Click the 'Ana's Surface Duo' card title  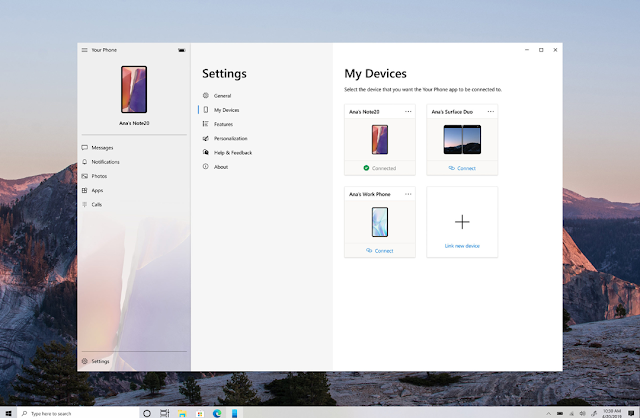(x=452, y=112)
